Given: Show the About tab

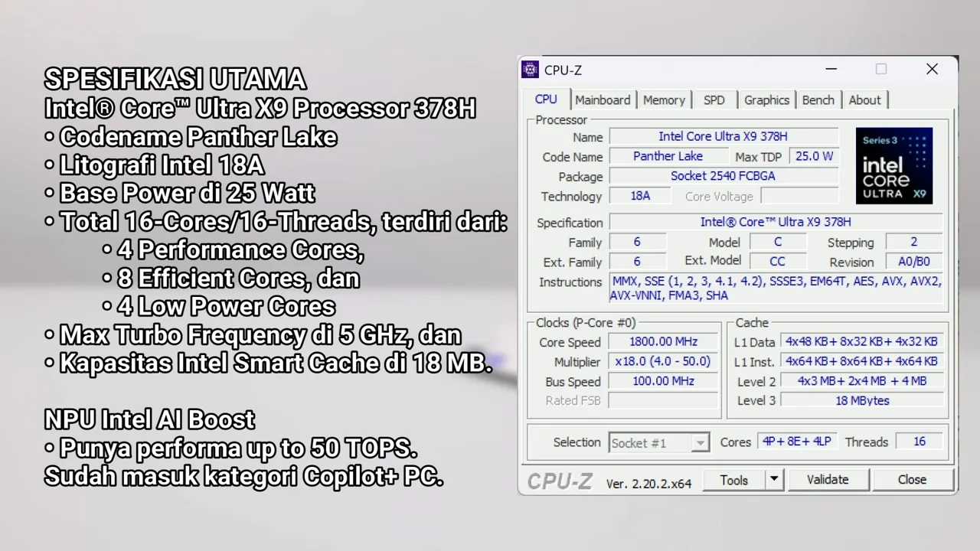Looking at the screenshot, I should coord(865,100).
